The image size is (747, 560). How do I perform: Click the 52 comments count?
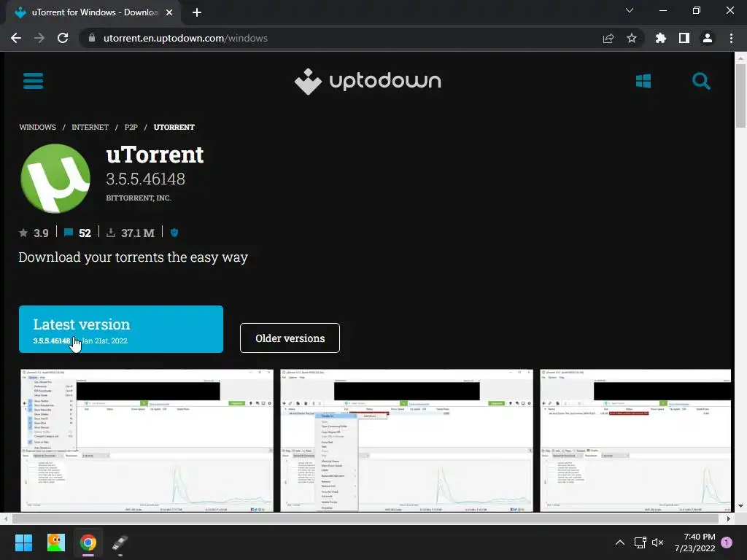(x=85, y=233)
